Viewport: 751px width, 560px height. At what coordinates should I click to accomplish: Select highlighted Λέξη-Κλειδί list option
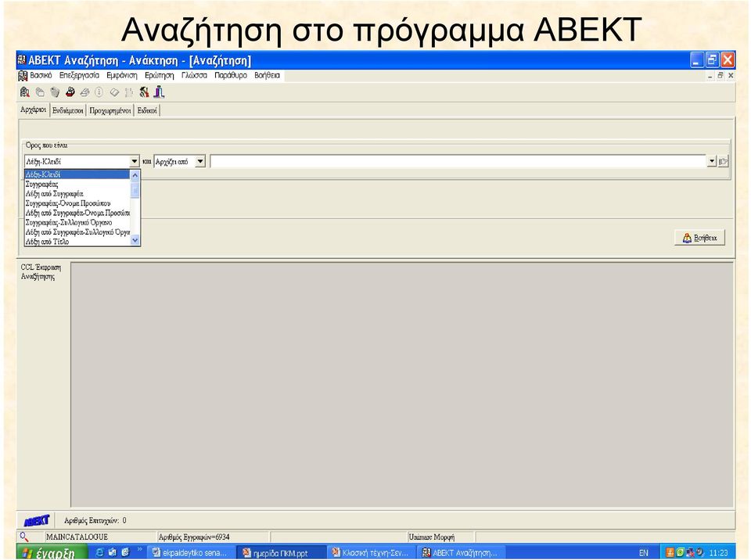coord(77,175)
